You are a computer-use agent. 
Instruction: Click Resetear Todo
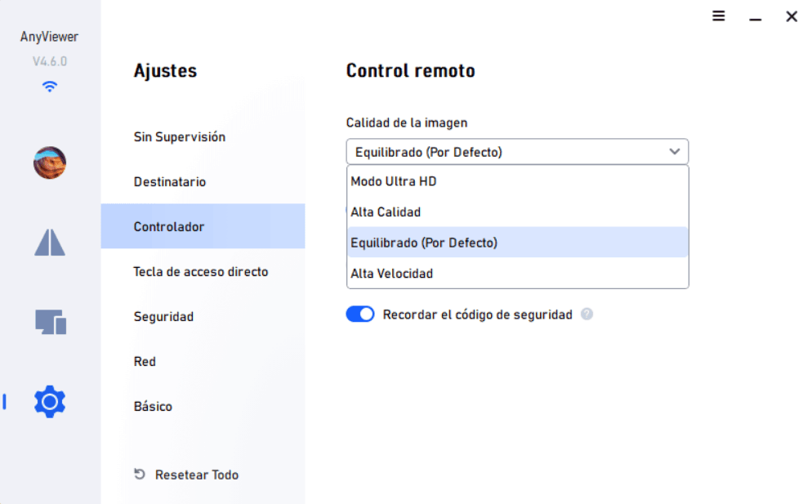197,475
